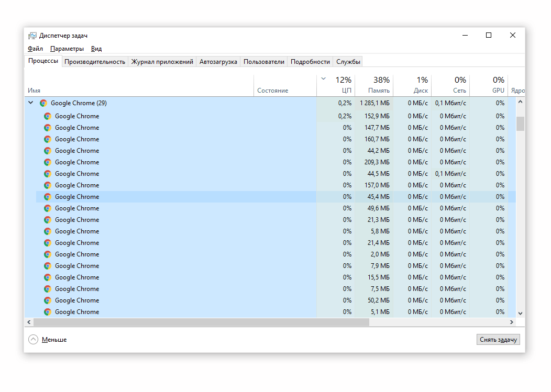The width and height of the screenshot is (551, 392).
Task: Click the sort chevron above ЦП column
Action: [x=323, y=79]
